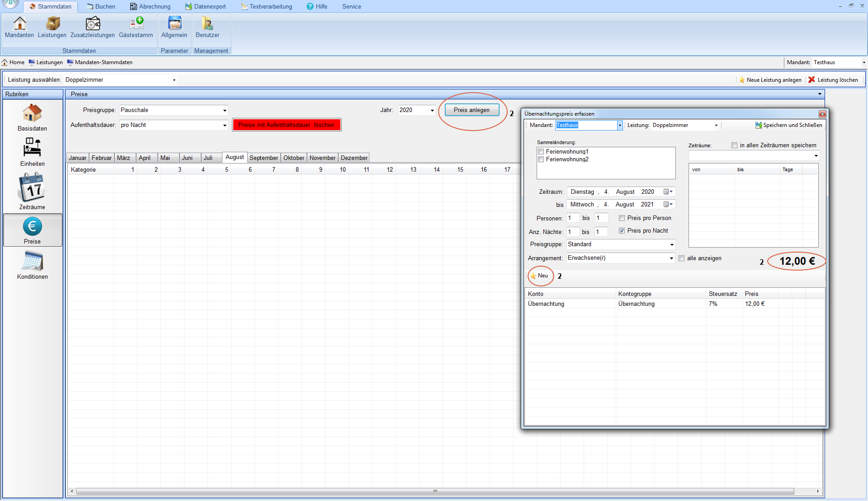Check Ferienwohnung1 in Sammeländerung
Screen dimensions: 868x501
[541, 152]
